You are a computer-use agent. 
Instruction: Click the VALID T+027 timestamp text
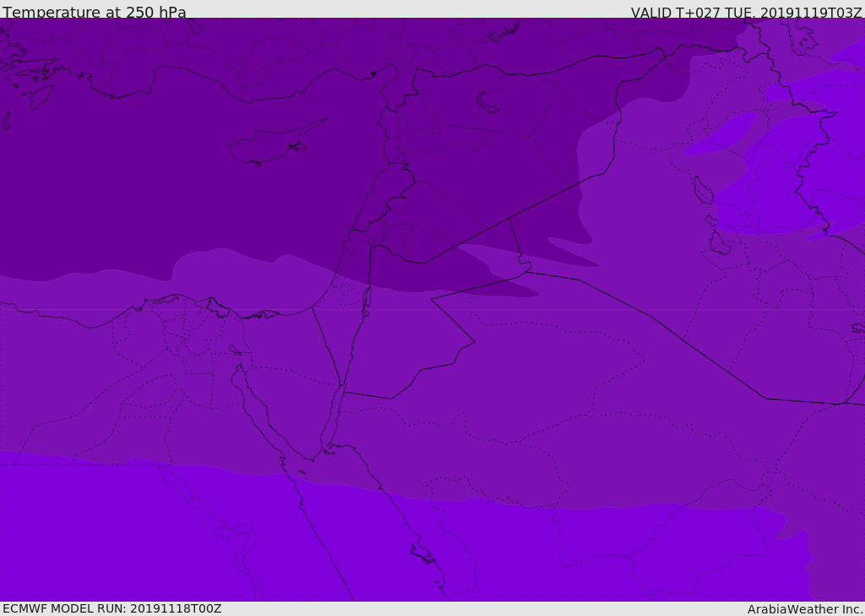pos(746,13)
